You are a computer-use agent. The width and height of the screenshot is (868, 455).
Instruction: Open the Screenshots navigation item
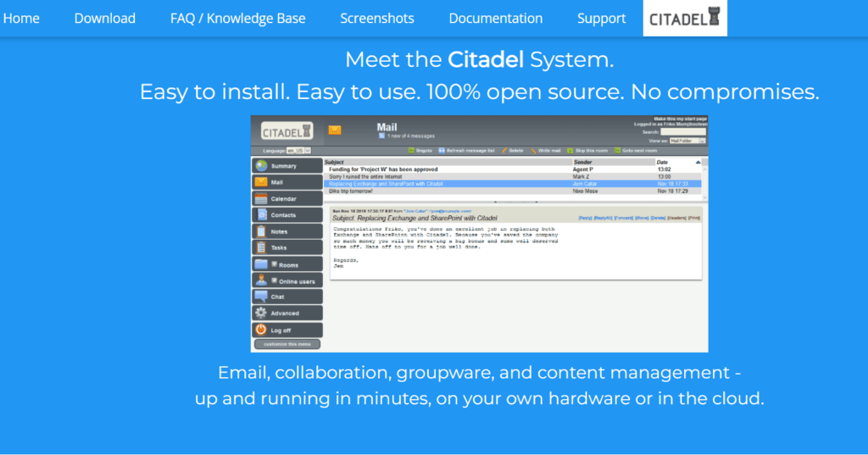point(377,19)
